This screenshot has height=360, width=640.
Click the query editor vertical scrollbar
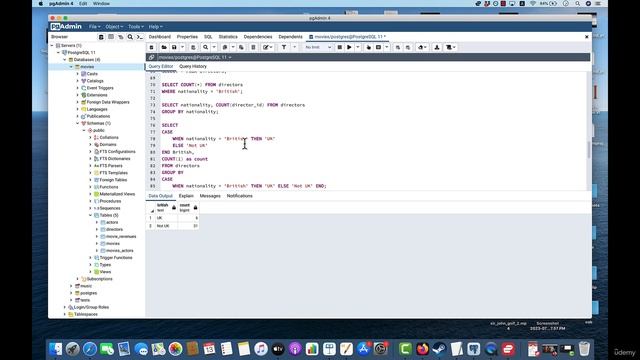click(589, 149)
